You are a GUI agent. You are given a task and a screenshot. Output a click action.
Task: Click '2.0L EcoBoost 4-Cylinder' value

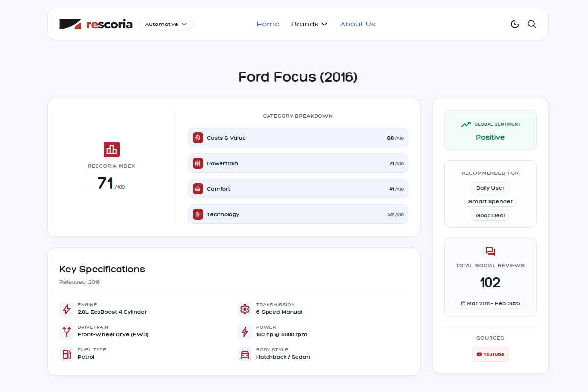click(112, 312)
